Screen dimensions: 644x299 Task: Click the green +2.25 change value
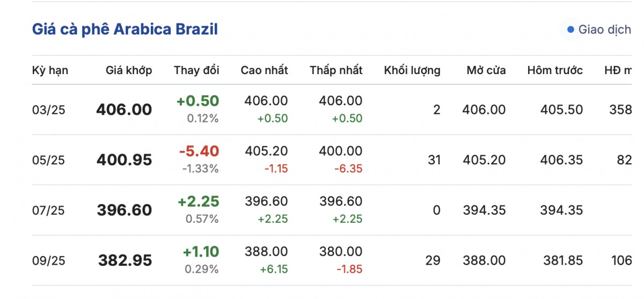[x=199, y=202]
